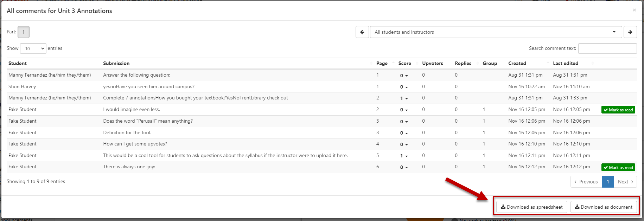The width and height of the screenshot is (644, 221).
Task: Go to next student with right arrow
Action: pyautogui.click(x=630, y=32)
